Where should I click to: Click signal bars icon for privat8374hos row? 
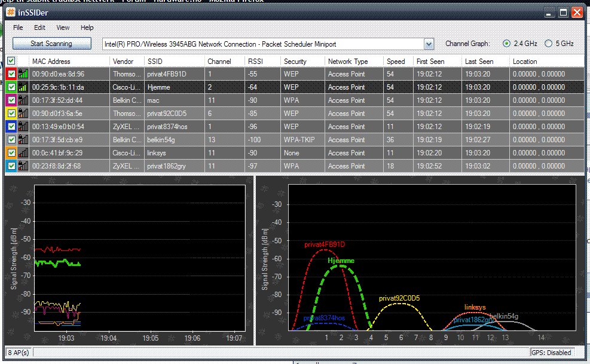pyautogui.click(x=23, y=127)
